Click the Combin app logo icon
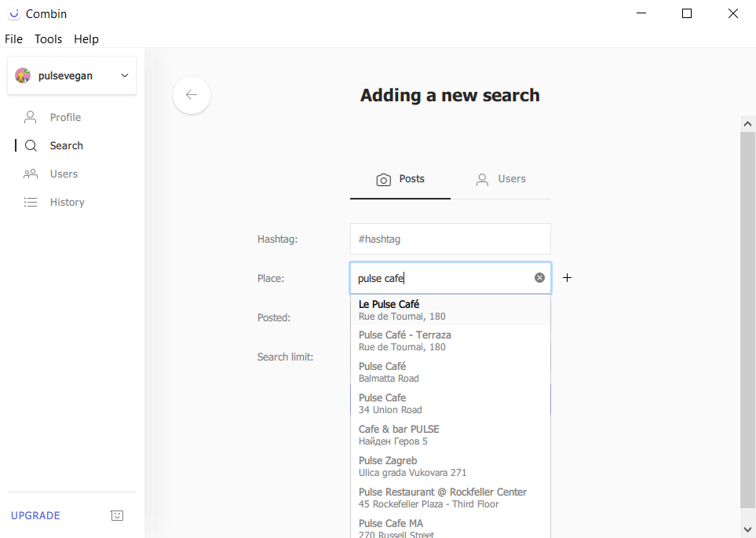The width and height of the screenshot is (756, 538). click(14, 14)
